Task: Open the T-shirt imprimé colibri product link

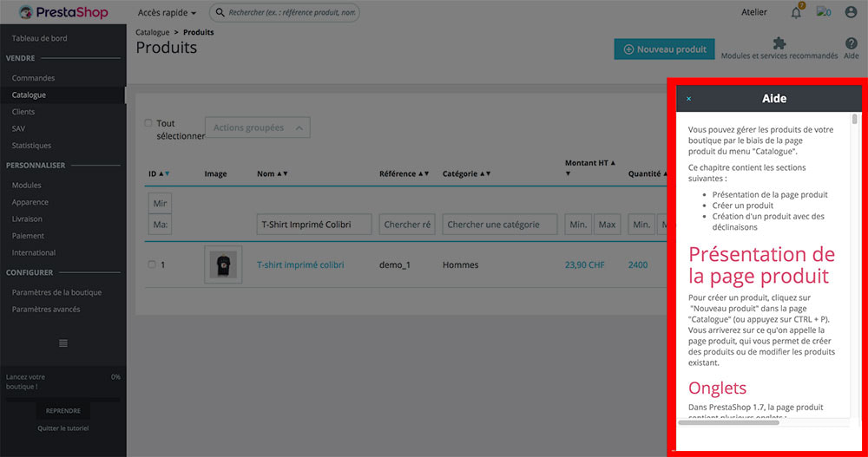Action: pos(300,264)
